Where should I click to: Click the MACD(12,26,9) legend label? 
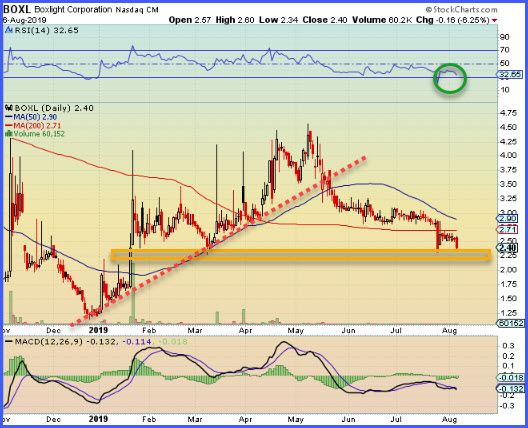tap(49, 342)
